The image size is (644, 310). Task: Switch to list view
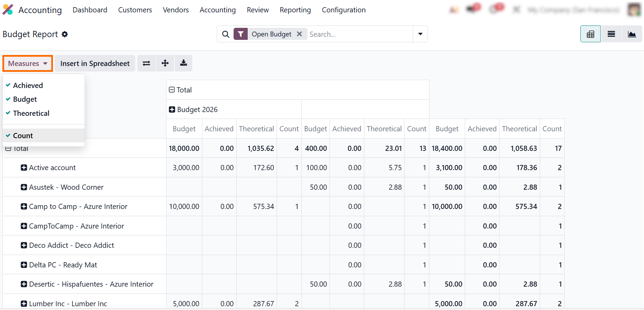tap(611, 34)
